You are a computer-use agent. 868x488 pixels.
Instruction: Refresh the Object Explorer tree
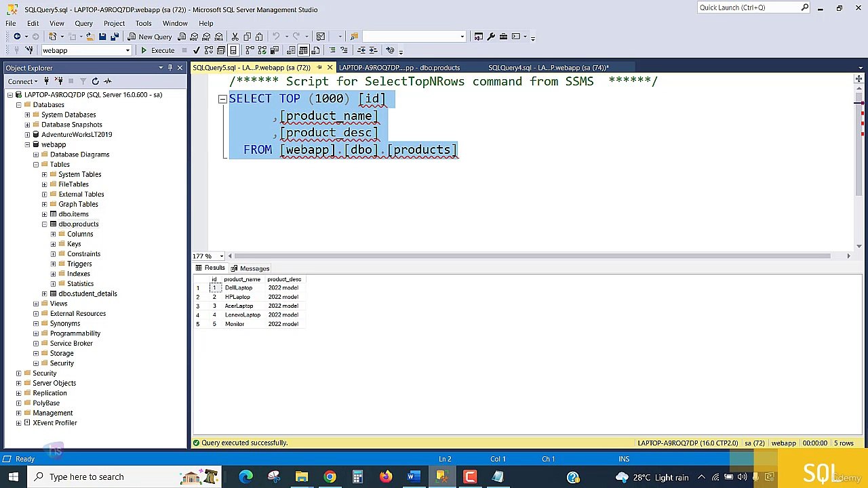(95, 81)
